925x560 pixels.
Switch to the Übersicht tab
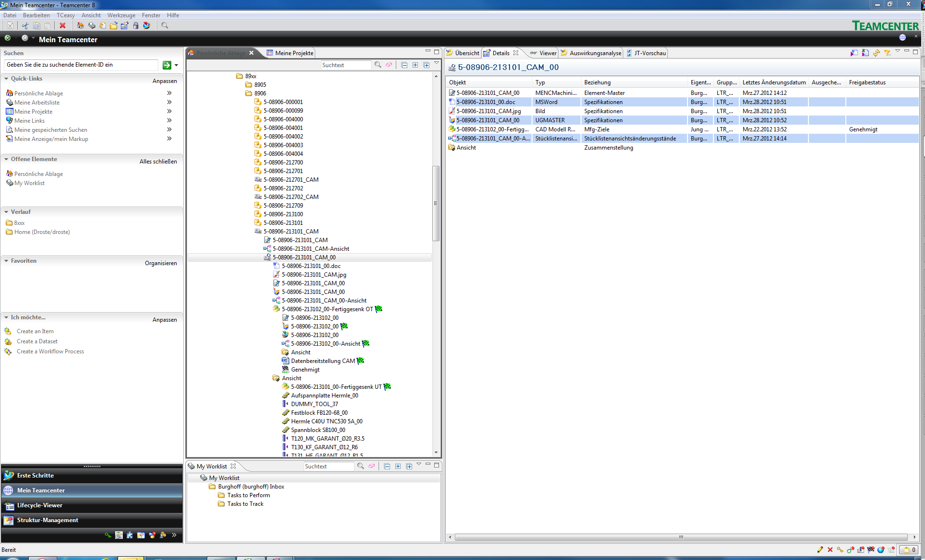tap(463, 53)
